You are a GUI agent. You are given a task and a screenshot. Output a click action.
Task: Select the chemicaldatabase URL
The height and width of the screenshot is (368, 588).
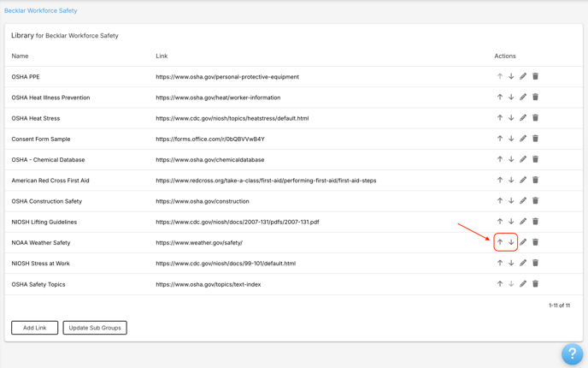tap(210, 159)
